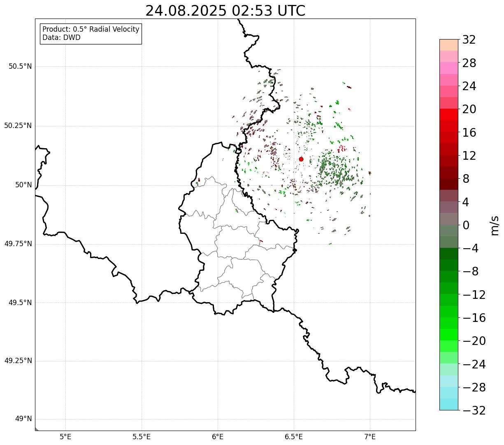
Task: Click the colorbar tick label −32
Action: [x=474, y=410]
